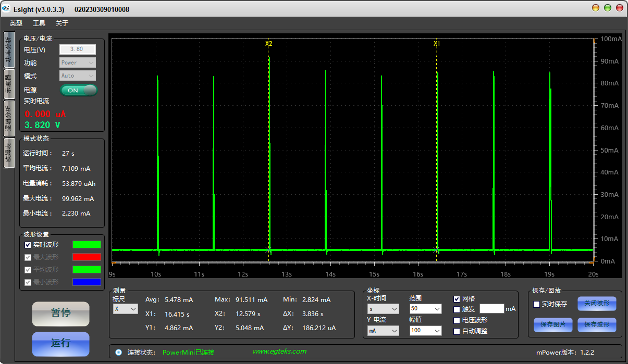
Task: Open the X-时间 unit dropdown
Action: (x=383, y=309)
